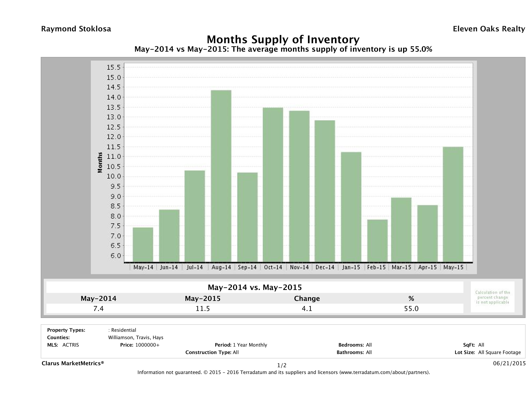Click the May-2015 value 11.5

point(202,309)
